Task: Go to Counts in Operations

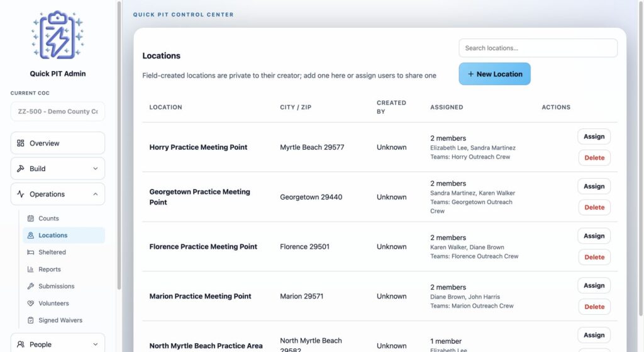Action: coord(64,219)
